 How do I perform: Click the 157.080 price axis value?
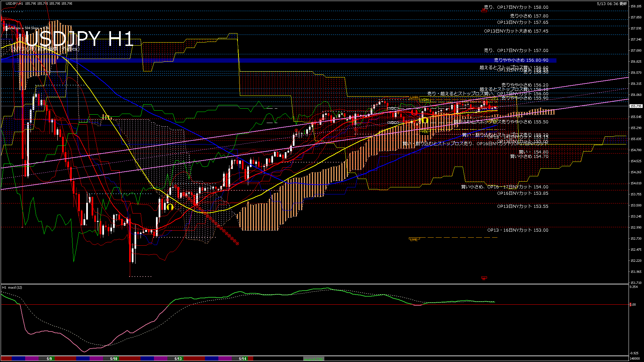(x=636, y=51)
